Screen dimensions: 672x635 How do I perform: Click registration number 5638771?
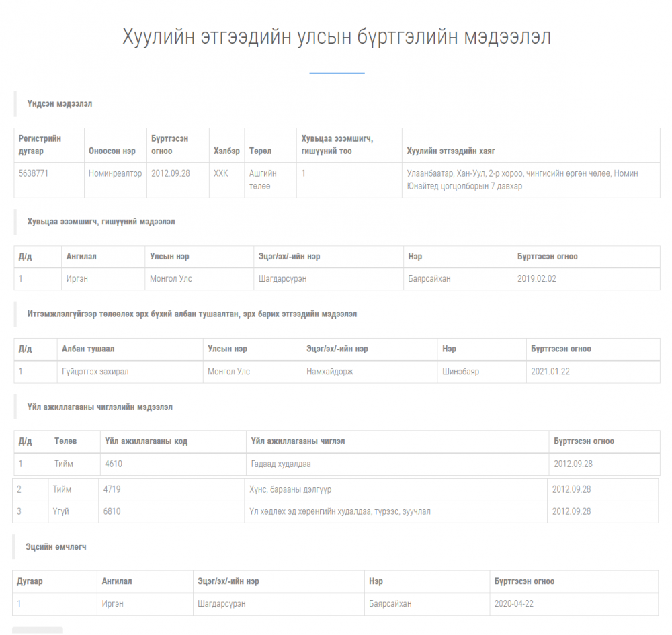click(x=34, y=173)
